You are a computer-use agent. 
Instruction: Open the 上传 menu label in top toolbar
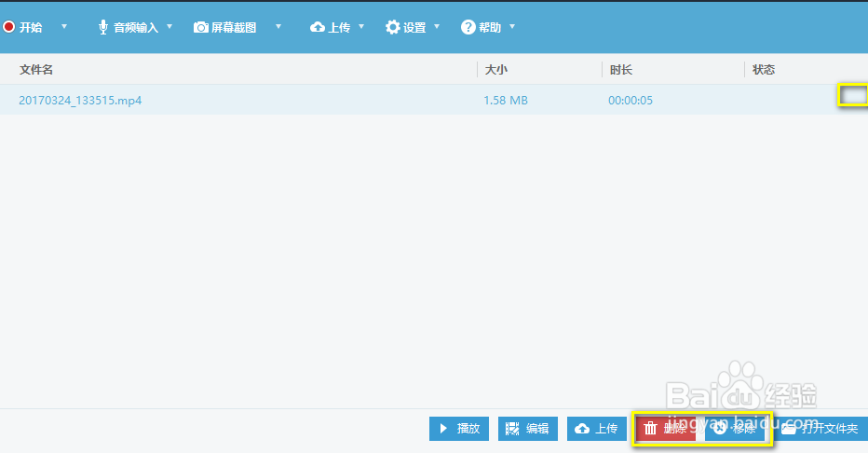pos(339,28)
